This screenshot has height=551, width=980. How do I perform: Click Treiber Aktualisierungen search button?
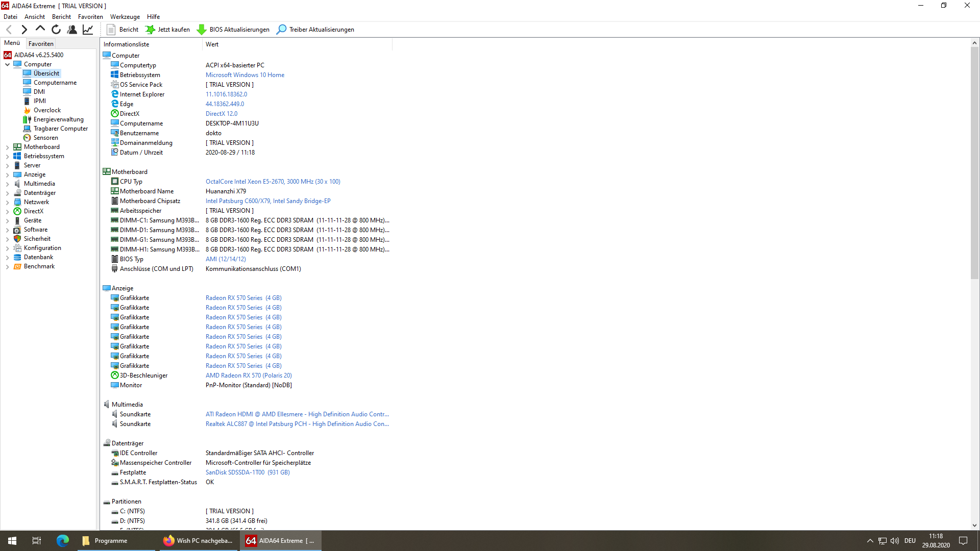[315, 30]
